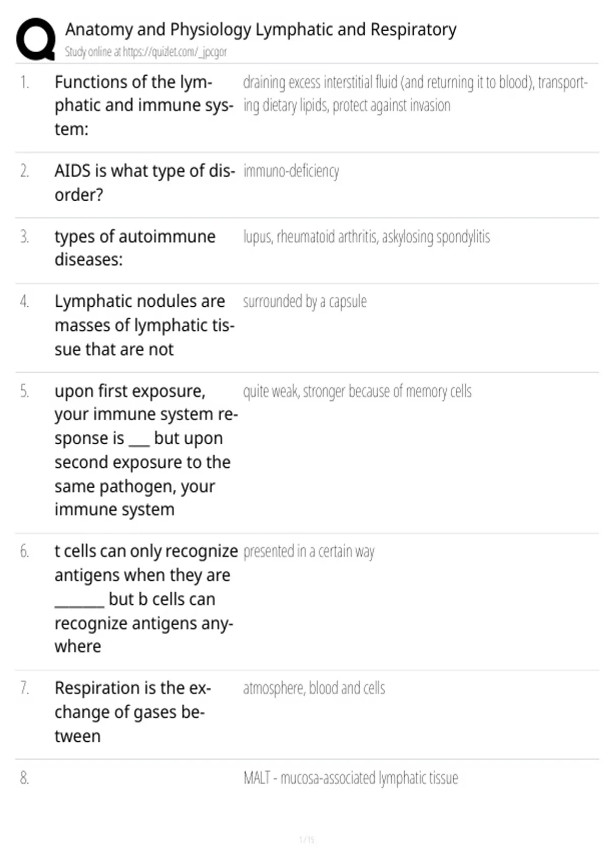Click the item number 8
Image resolution: width=613 pixels, height=868 pixels.
24,778
